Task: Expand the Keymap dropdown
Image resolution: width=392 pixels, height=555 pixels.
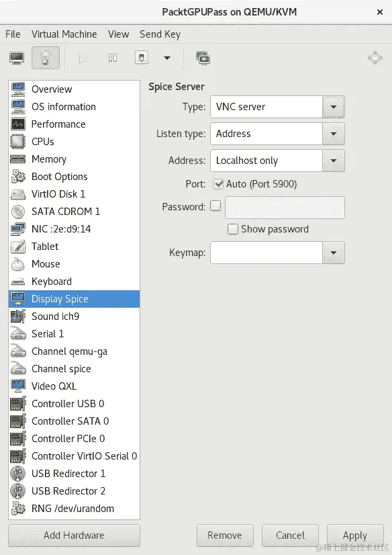Action: (x=334, y=253)
